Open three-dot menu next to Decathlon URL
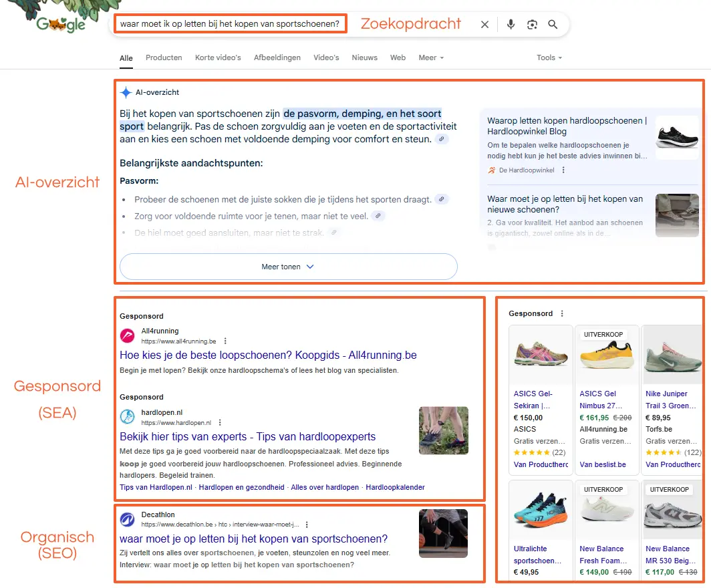 (307, 525)
